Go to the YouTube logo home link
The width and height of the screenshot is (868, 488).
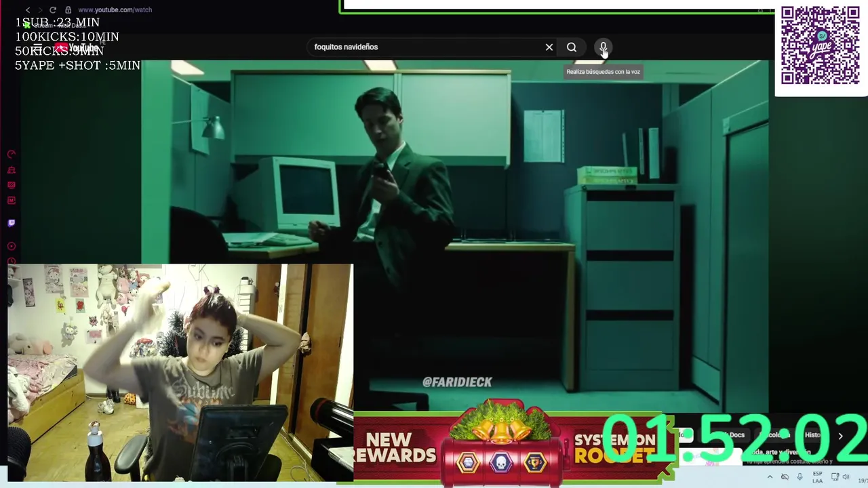[x=77, y=47]
